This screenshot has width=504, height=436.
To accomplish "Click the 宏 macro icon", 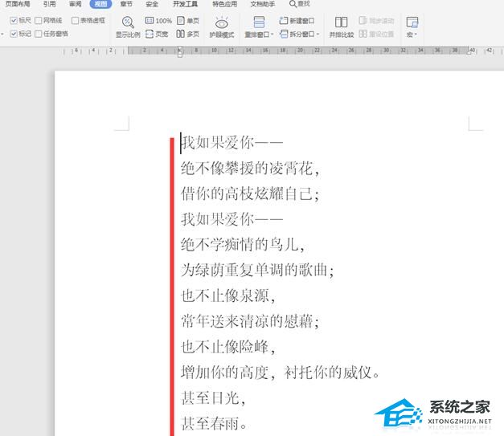I will [x=412, y=22].
